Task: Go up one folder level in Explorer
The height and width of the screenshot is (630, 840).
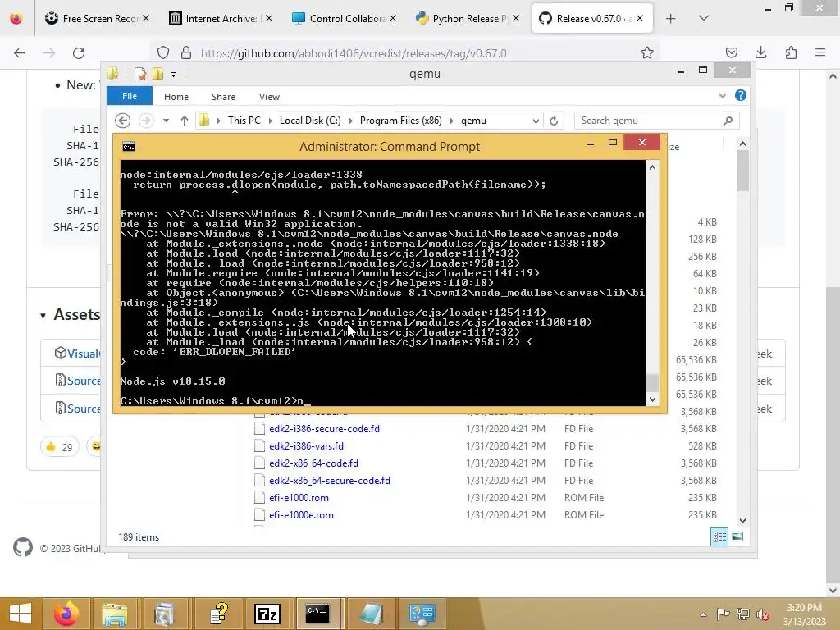Action: tap(185, 121)
